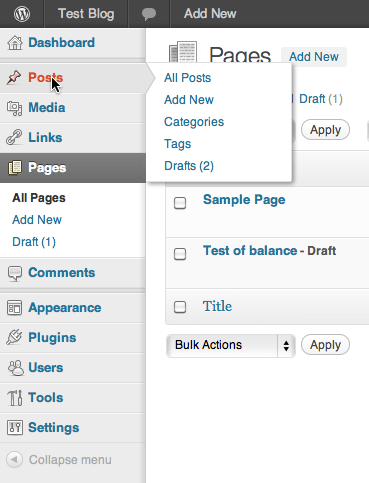Image resolution: width=369 pixels, height=483 pixels.
Task: Tick the Test of balance checkbox
Action: [180, 254]
